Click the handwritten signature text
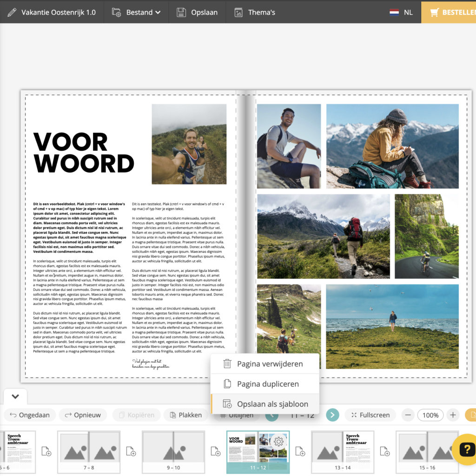The height and width of the screenshot is (476, 476). coord(151,364)
